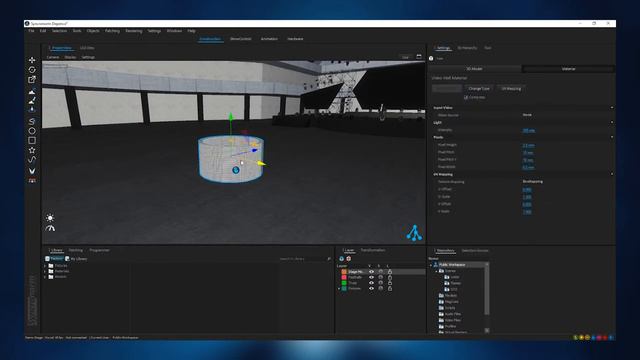Click the orange color swatch of Stage Mo... layer
The image size is (640, 360).
click(344, 271)
